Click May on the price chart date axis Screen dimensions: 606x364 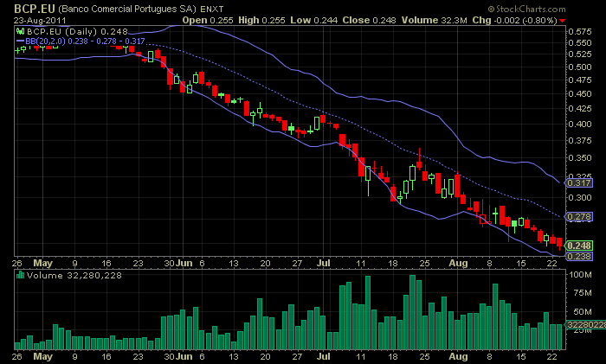click(x=43, y=263)
